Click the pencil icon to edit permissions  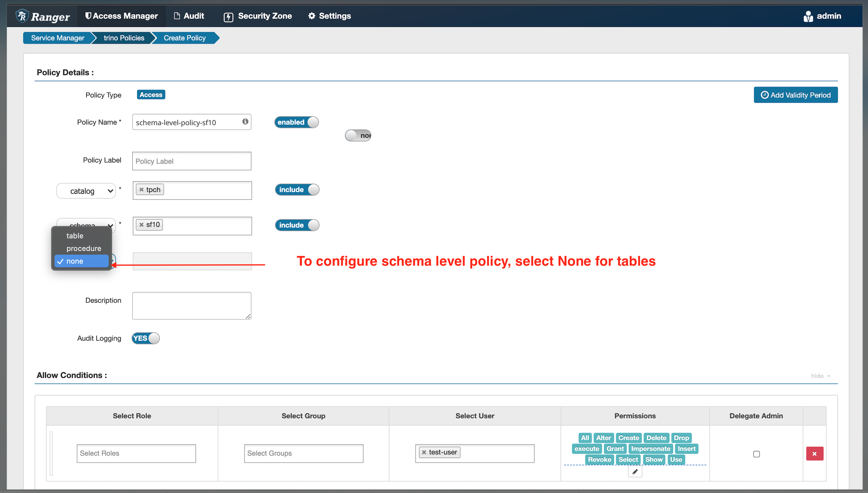[x=635, y=472]
